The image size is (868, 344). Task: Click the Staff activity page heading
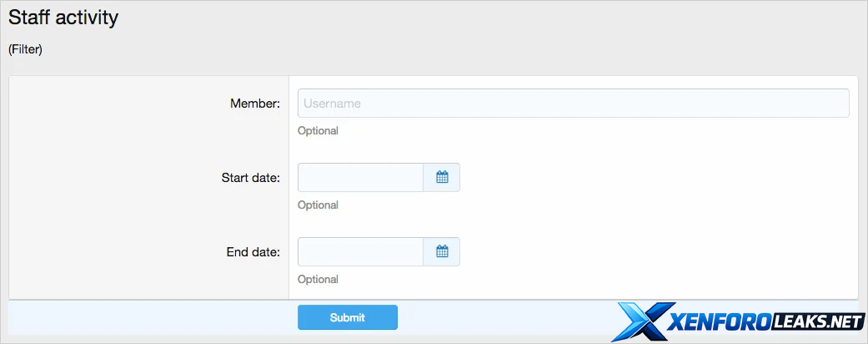63,18
